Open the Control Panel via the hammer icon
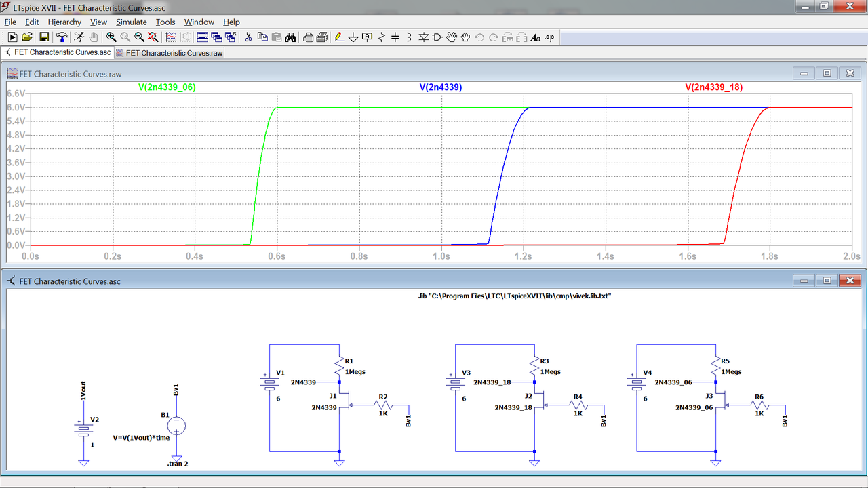Image resolution: width=868 pixels, height=488 pixels. click(x=62, y=37)
